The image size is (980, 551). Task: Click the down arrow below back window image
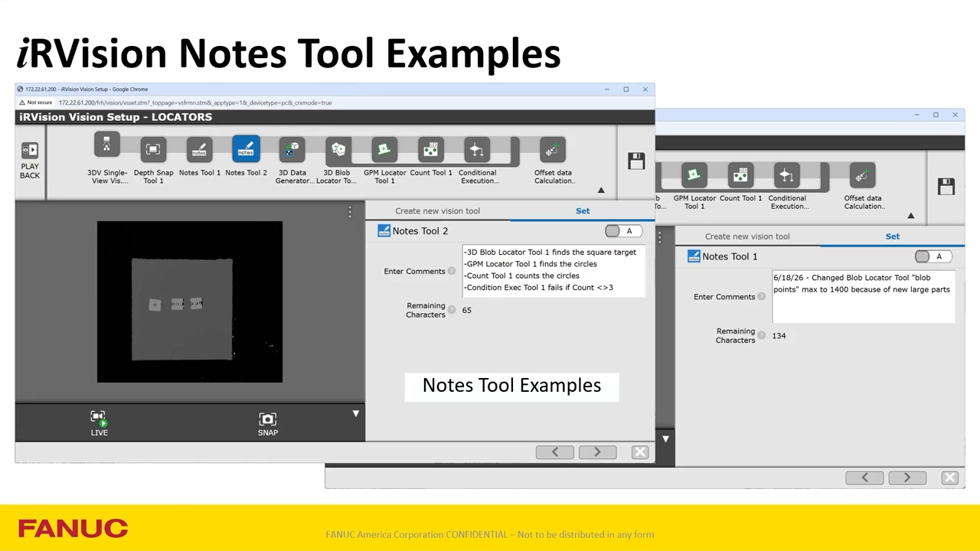(x=665, y=439)
